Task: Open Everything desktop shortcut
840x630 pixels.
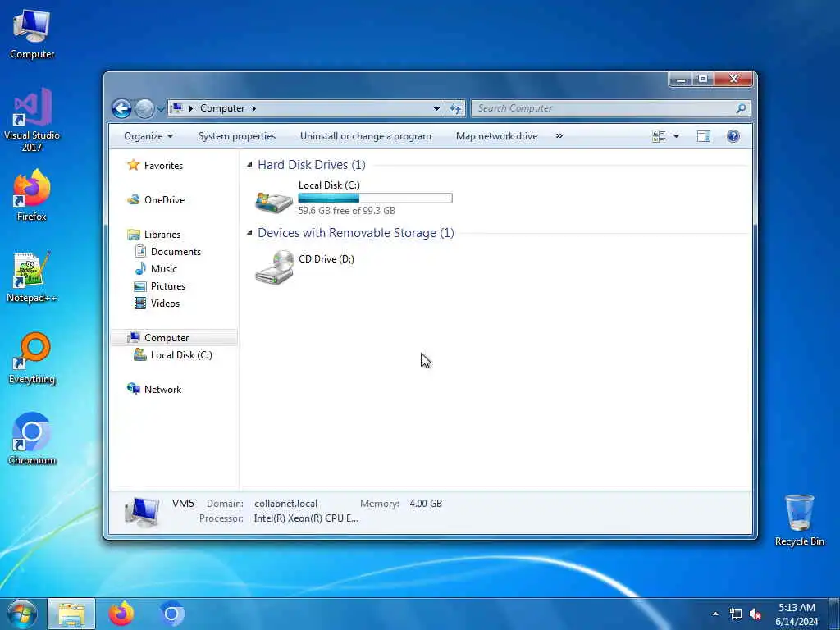Action: [x=32, y=358]
